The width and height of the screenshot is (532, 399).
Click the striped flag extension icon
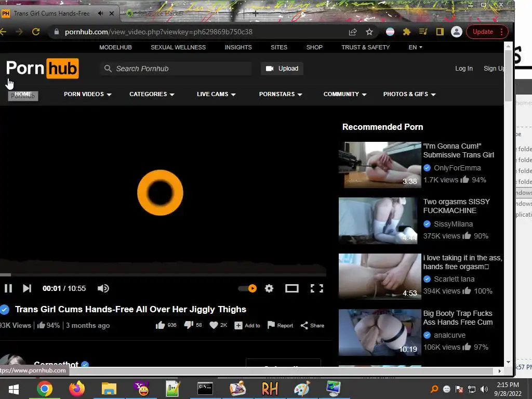(x=390, y=32)
